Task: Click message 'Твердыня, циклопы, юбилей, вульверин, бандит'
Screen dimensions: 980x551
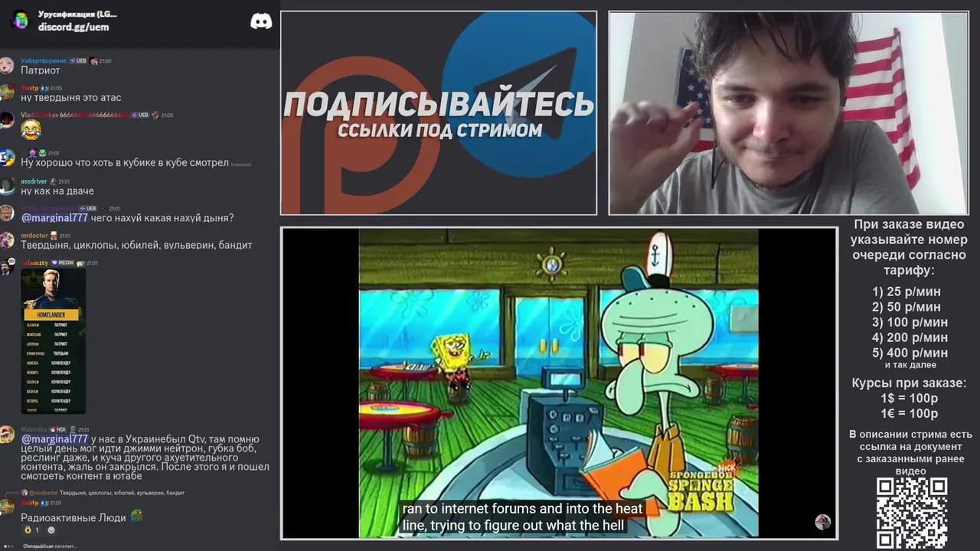Action: click(136, 246)
